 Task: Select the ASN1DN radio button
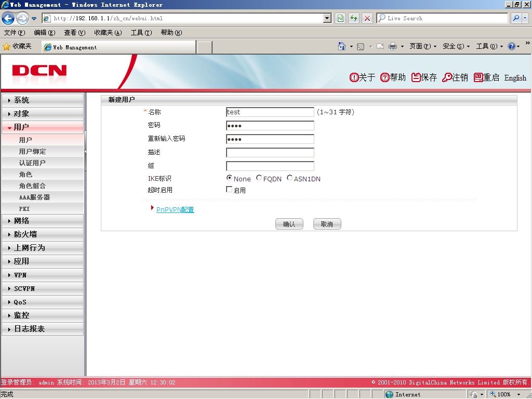[289, 178]
